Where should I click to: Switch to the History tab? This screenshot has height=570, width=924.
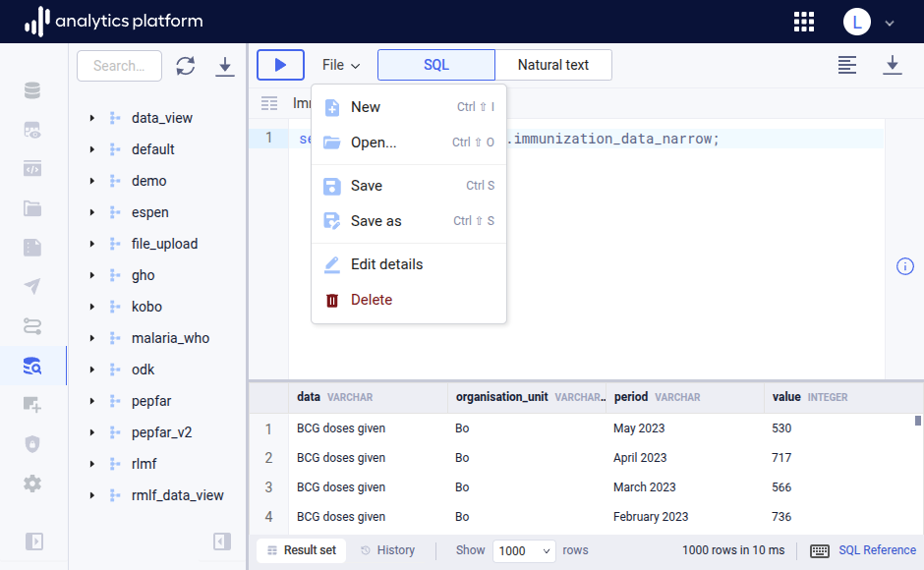[387, 550]
